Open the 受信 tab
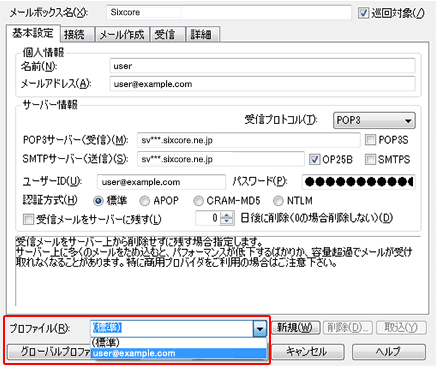The width and height of the screenshot is (436, 366). (x=167, y=34)
